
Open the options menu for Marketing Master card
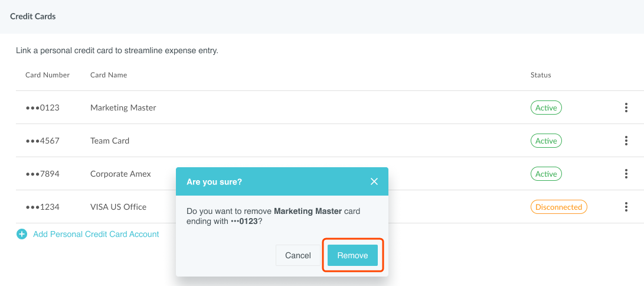point(626,108)
